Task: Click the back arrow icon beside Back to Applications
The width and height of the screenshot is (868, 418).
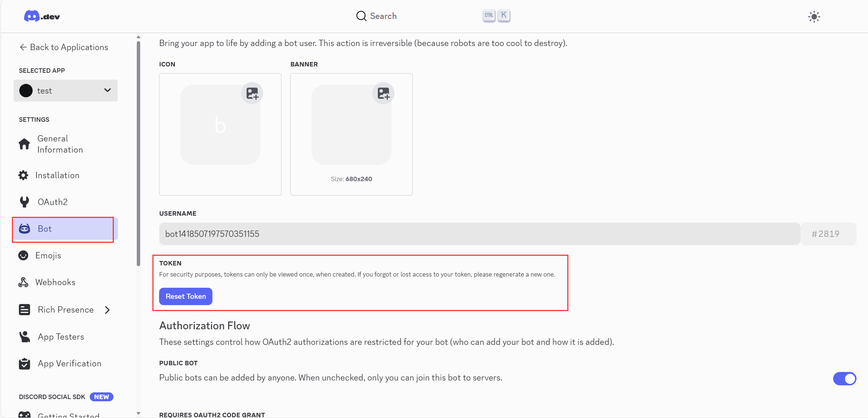Action: [23, 47]
